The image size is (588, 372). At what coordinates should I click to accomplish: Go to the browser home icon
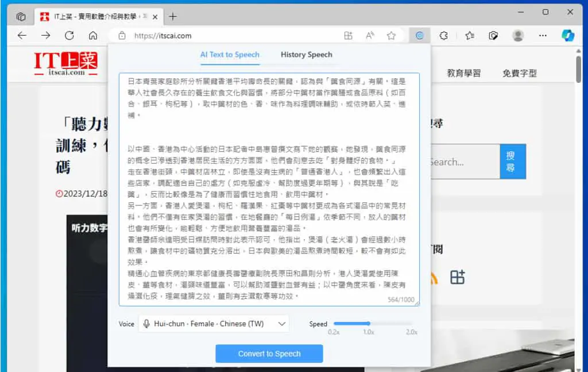93,36
